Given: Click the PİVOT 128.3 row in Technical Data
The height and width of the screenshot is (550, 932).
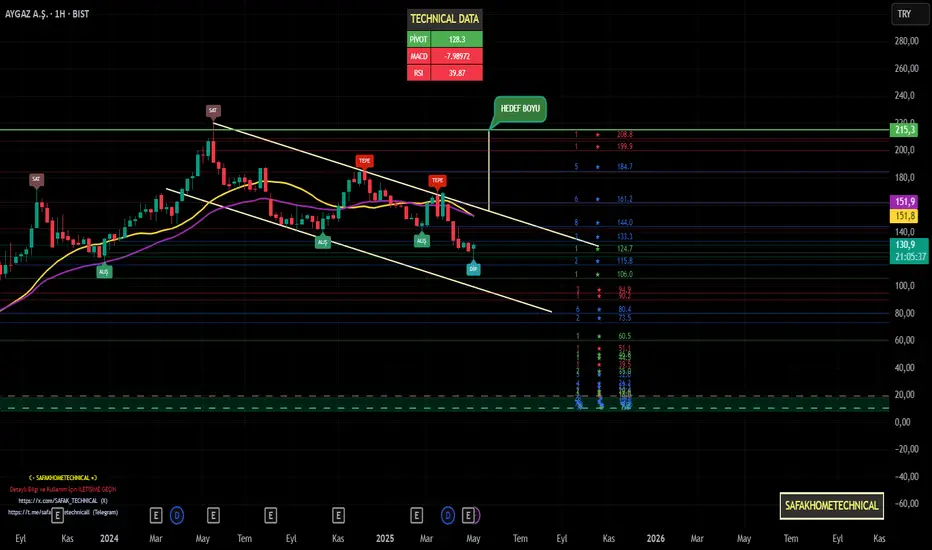Looking at the screenshot, I should pos(445,39).
